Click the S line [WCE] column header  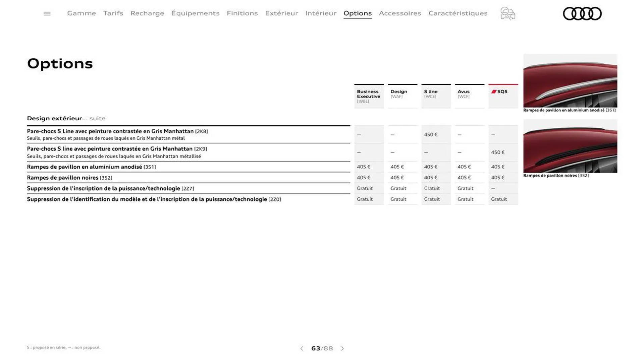(x=436, y=96)
